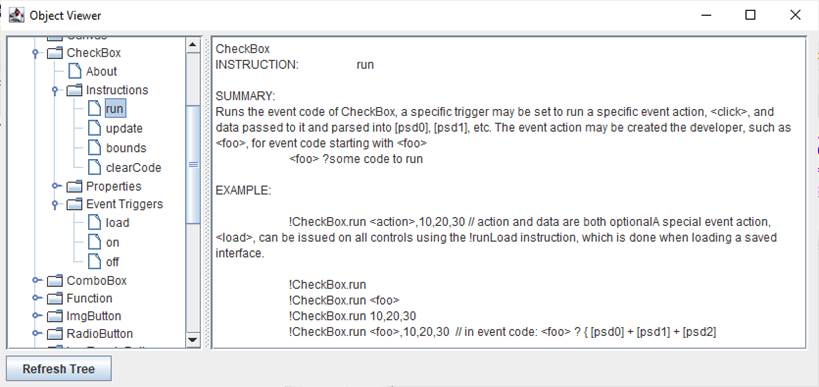Collapse the Event Triggers node
This screenshot has width=819, height=387.
click(x=55, y=204)
